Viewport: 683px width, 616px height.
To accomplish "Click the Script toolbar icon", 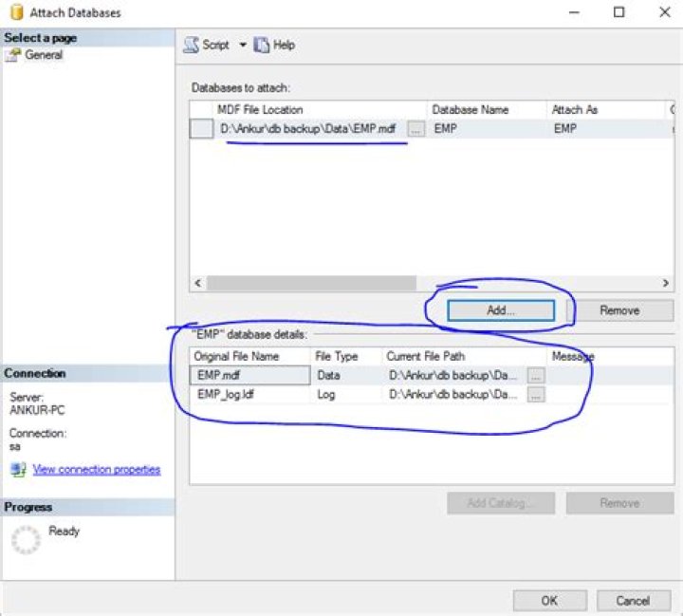I will (192, 45).
